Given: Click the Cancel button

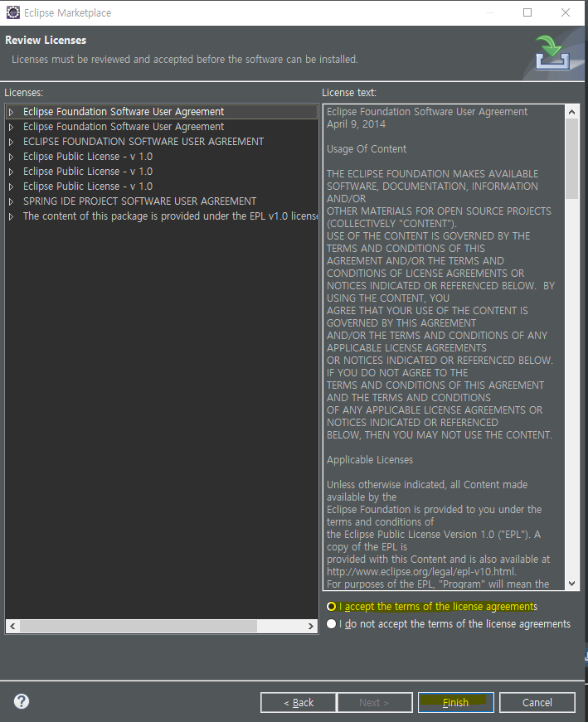Looking at the screenshot, I should point(537,702).
